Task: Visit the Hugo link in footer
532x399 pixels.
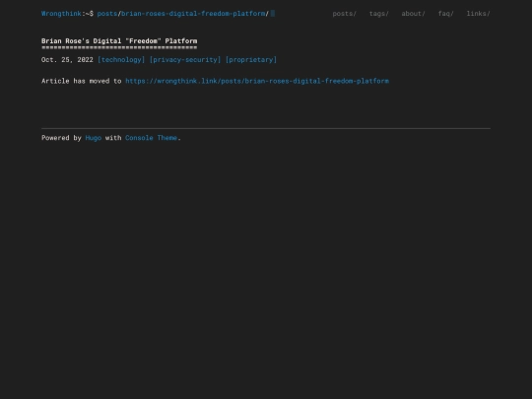Action: [94, 138]
